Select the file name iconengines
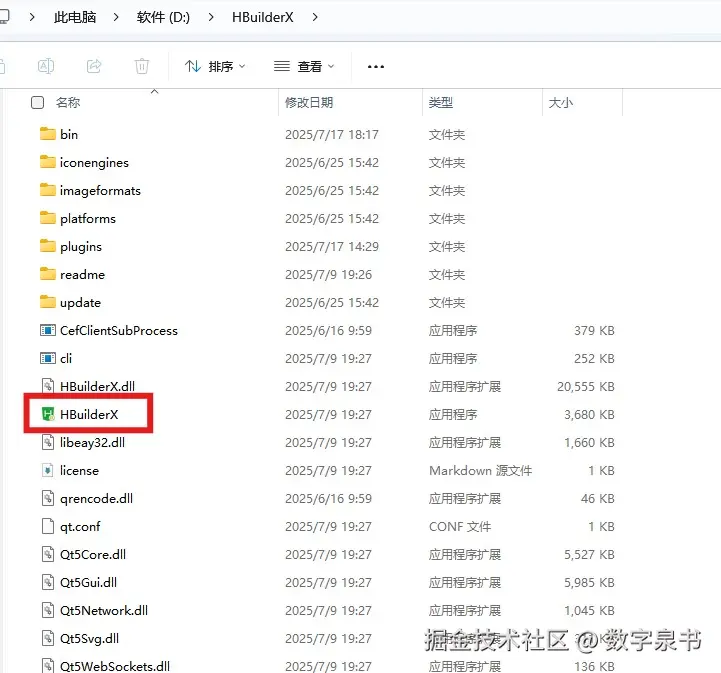This screenshot has width=721, height=673. point(94,163)
